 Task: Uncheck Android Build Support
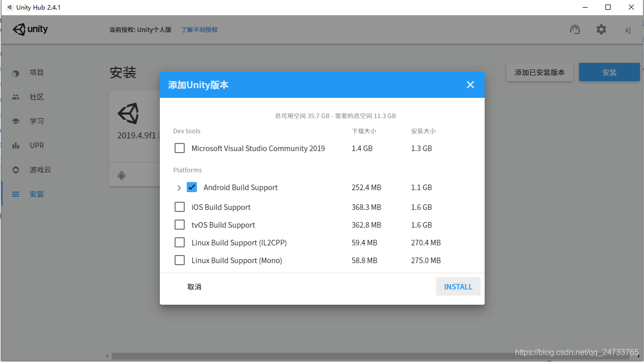pyautogui.click(x=192, y=187)
